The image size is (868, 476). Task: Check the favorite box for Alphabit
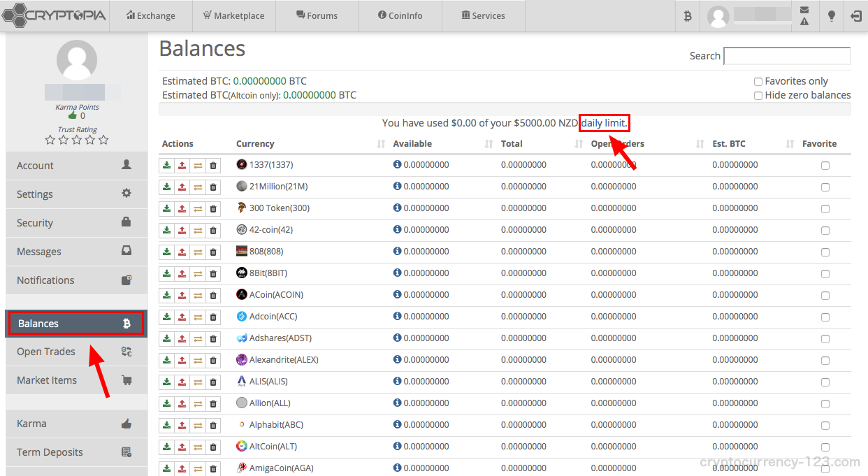pos(825,426)
